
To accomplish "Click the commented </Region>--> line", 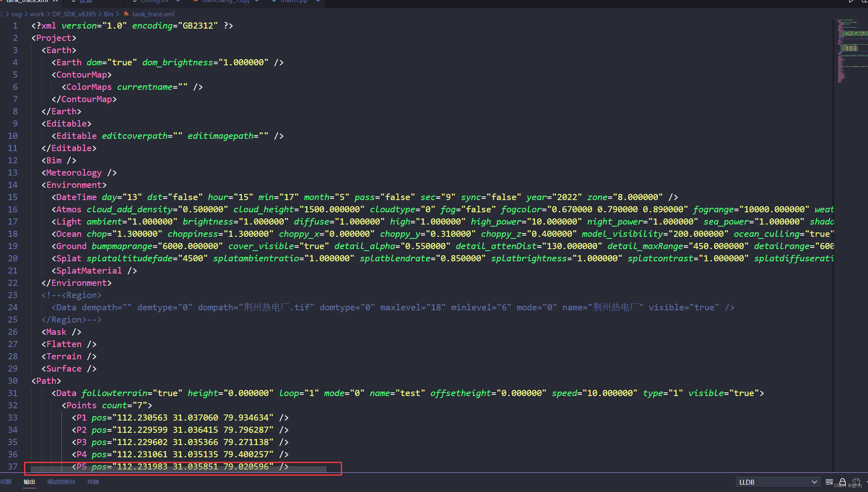I will click(72, 320).
